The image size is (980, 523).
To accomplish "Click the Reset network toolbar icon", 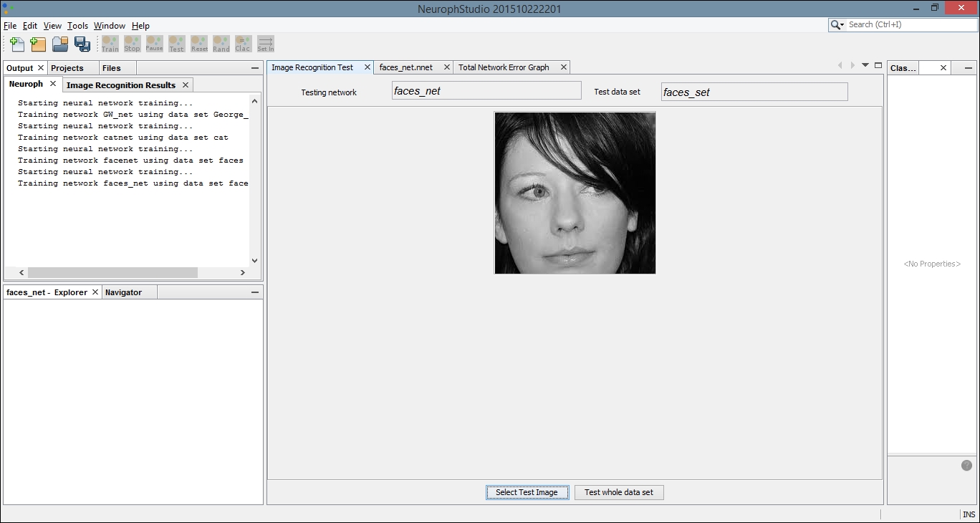I will [199, 44].
